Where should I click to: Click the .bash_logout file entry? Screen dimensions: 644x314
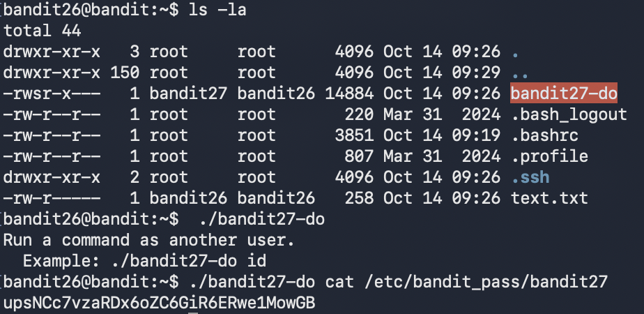[x=569, y=114]
